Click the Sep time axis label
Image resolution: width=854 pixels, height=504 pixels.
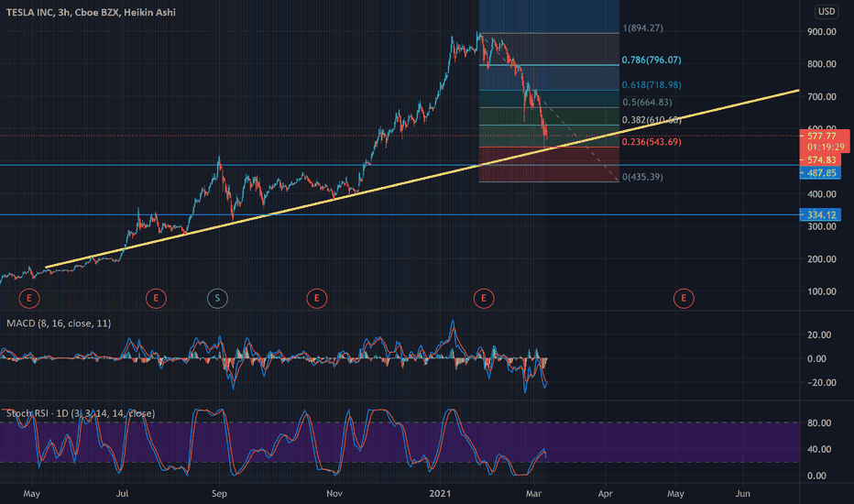tap(219, 494)
